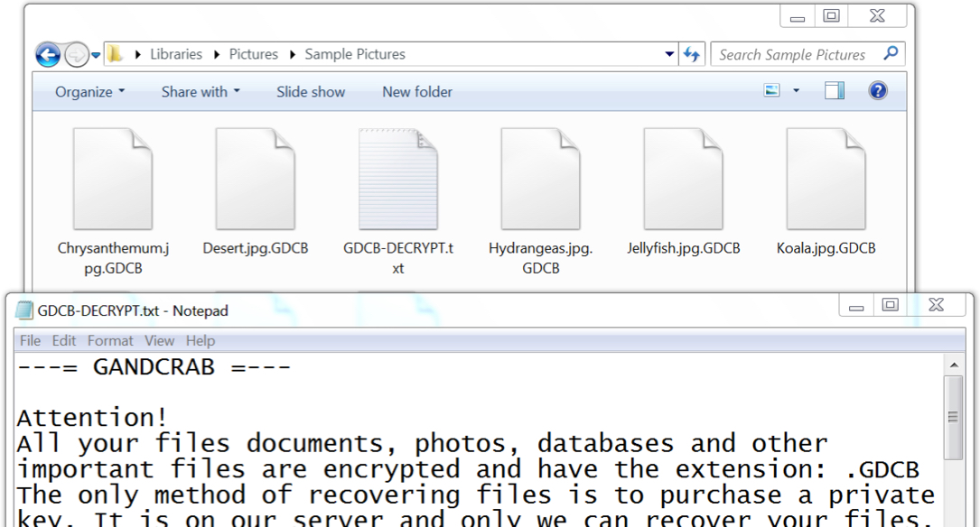Expand arrow before Libraries breadcrumb

pos(137,54)
